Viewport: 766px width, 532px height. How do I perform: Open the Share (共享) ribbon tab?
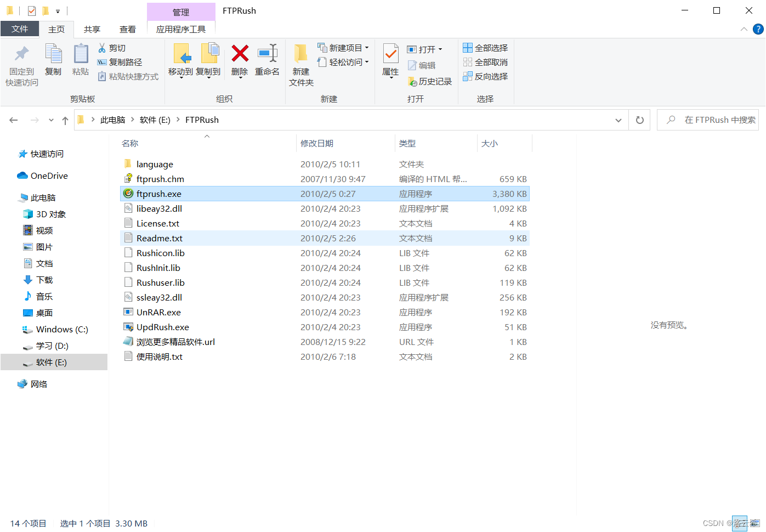[92, 30]
